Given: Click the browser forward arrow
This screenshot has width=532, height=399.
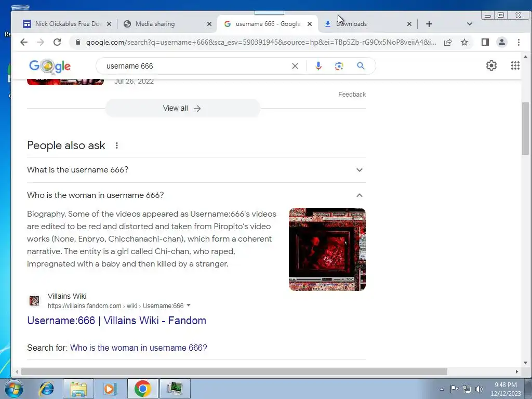Looking at the screenshot, I should click(41, 42).
